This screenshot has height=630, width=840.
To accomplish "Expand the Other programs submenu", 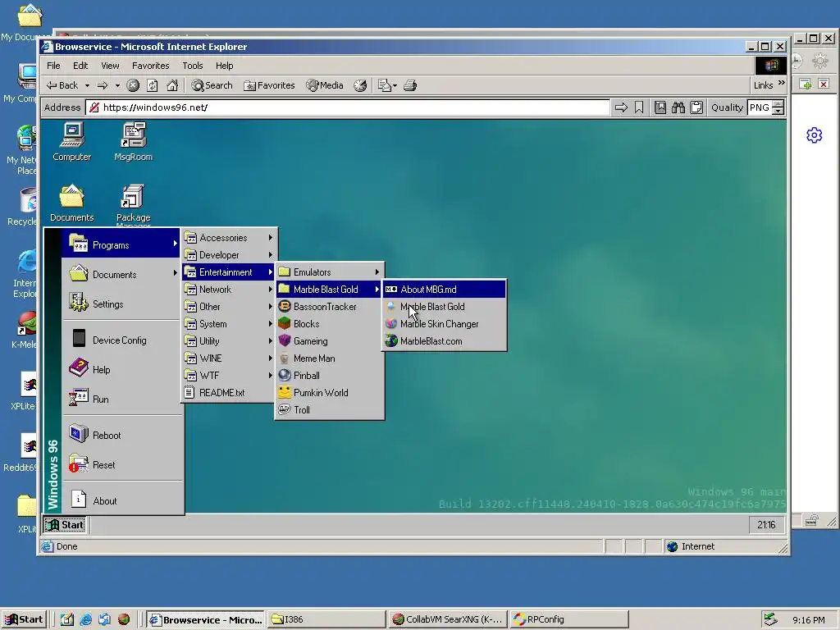I will tap(229, 307).
